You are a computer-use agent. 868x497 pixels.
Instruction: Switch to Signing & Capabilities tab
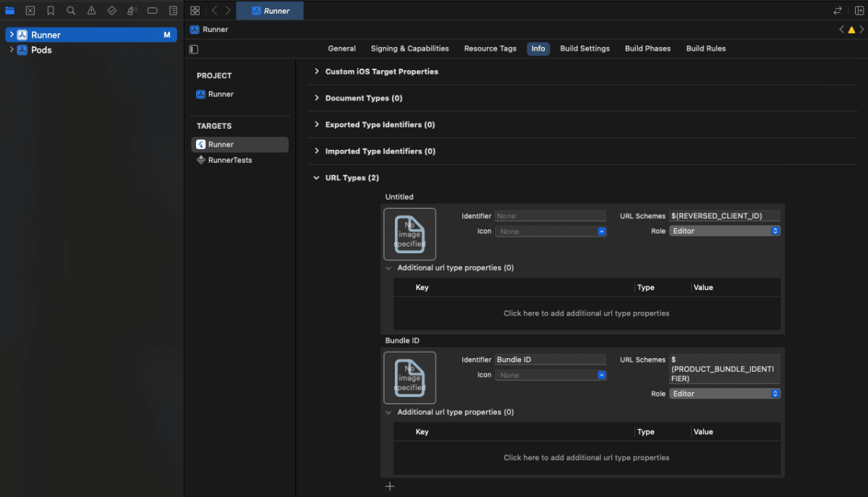[x=410, y=48]
